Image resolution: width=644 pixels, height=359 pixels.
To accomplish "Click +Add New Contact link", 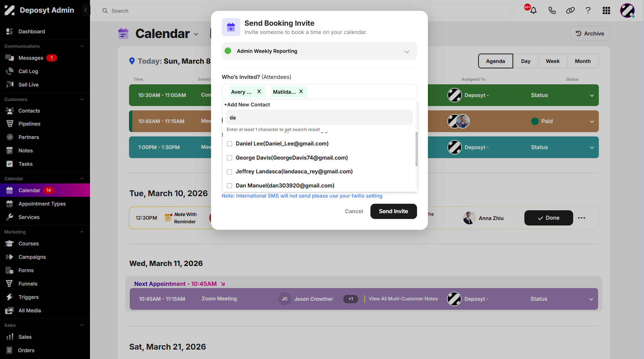I will coord(247,105).
